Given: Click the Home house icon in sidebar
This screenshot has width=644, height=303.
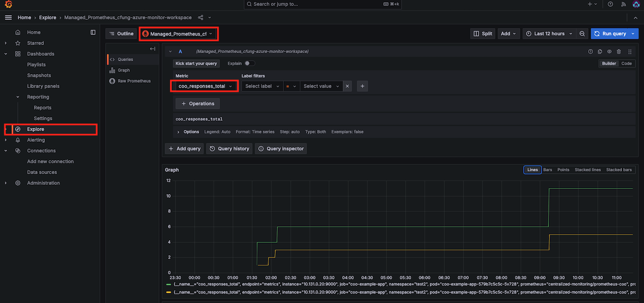Looking at the screenshot, I should [18, 32].
